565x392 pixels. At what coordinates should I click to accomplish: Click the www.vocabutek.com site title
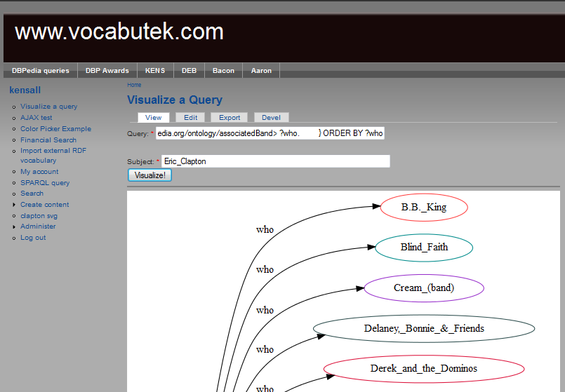pos(119,32)
